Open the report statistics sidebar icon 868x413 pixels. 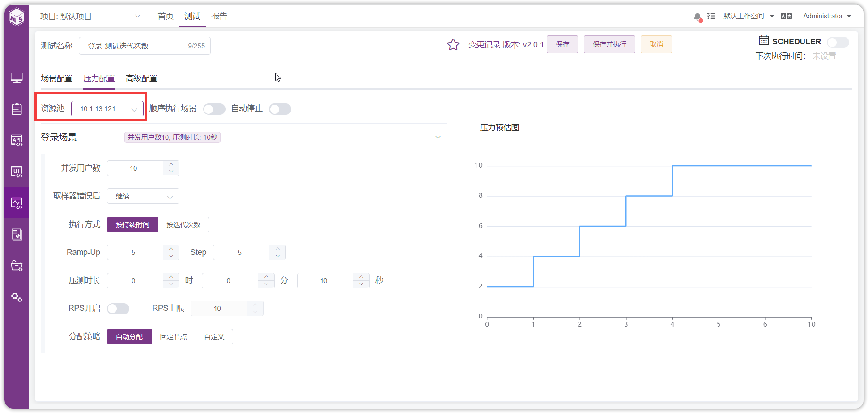pyautogui.click(x=17, y=234)
